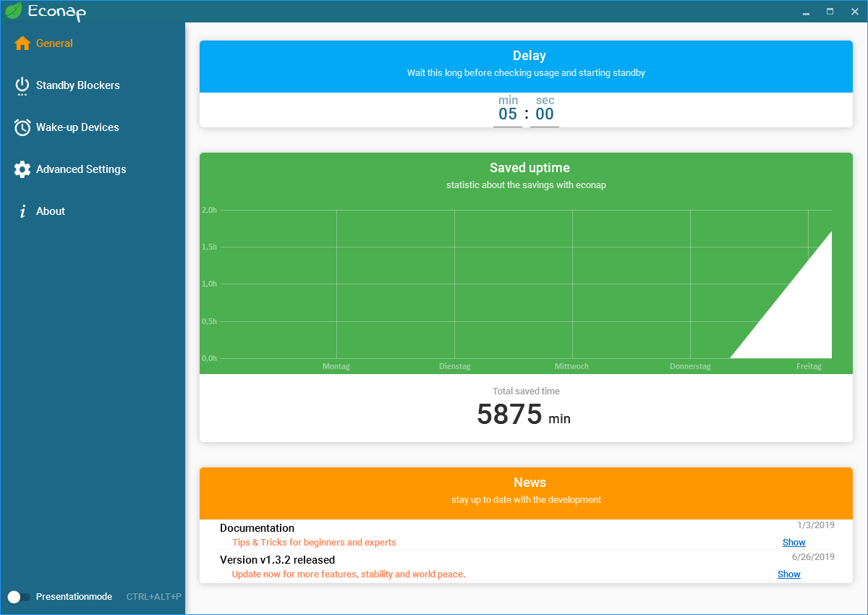This screenshot has width=868, height=615.
Task: Click the Delay card header
Action: point(526,67)
